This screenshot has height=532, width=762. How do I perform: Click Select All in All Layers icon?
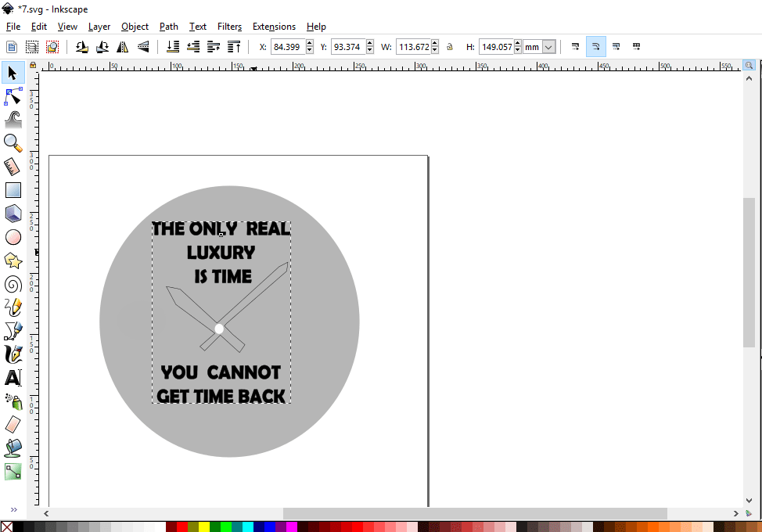click(31, 47)
